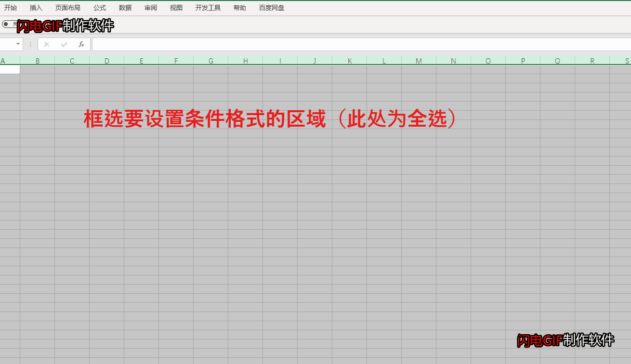Toggle the AutoSave switch
Image resolution: width=631 pixels, height=364 pixels.
(x=9, y=24)
